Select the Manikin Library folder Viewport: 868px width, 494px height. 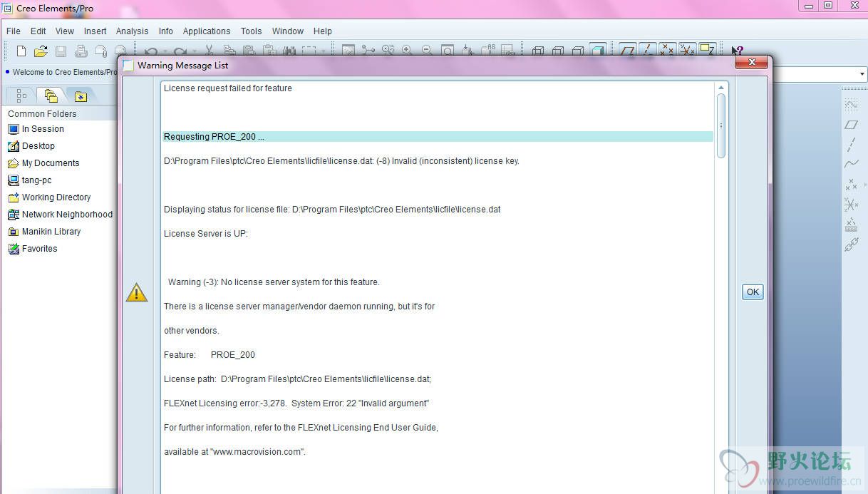coord(44,232)
